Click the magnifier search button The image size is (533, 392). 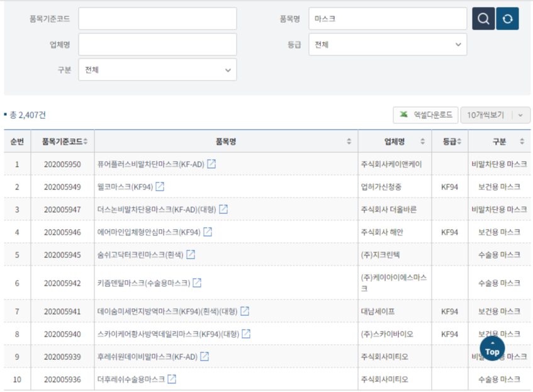pos(483,18)
